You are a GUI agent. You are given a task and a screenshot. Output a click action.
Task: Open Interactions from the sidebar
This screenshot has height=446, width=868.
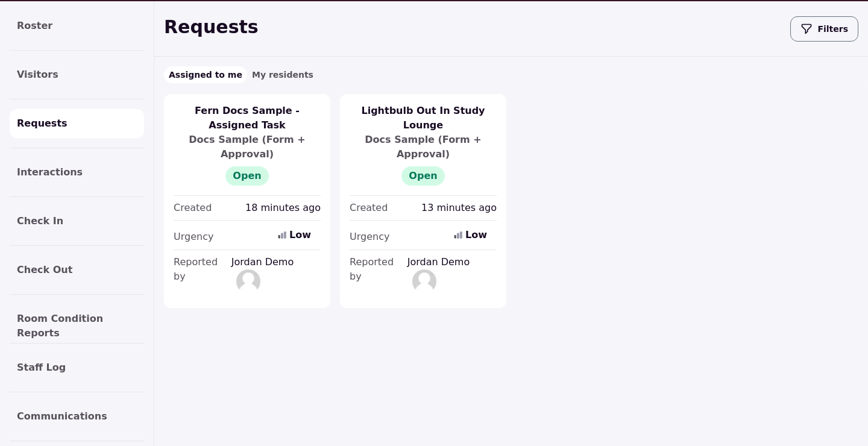pos(77,172)
